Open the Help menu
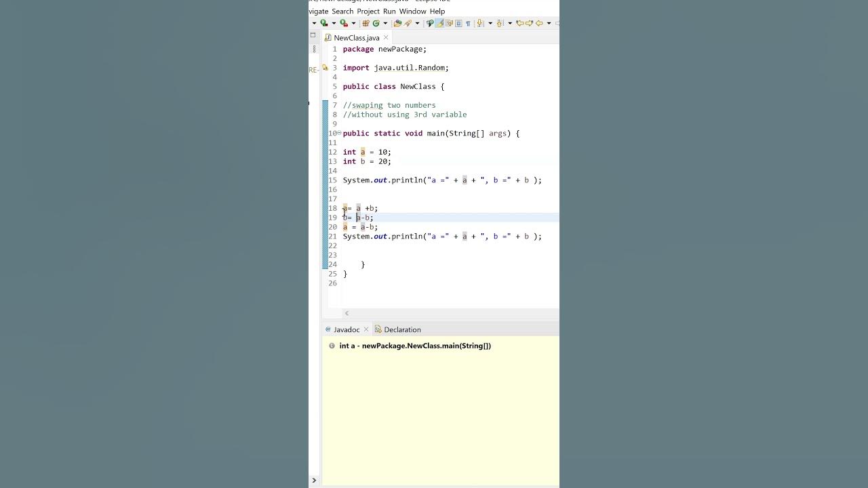Screen dimensions: 868x488 pos(437,11)
